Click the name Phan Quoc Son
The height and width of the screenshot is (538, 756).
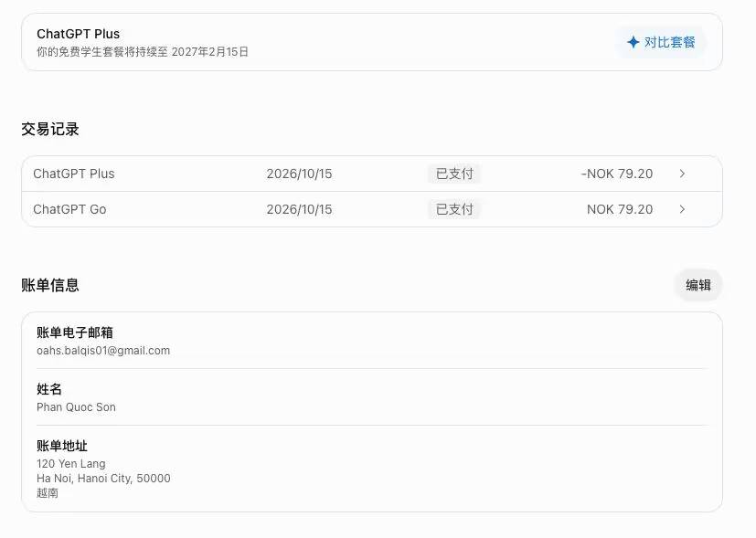(x=76, y=407)
